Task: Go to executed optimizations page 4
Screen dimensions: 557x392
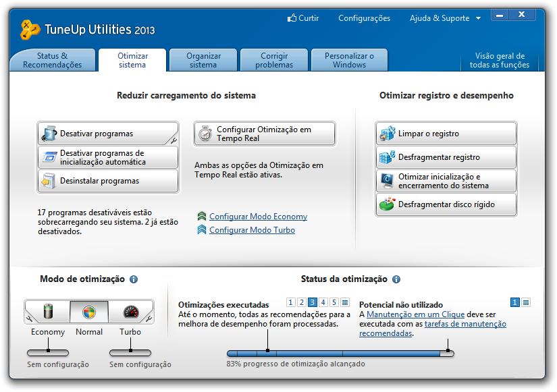Action: click(323, 302)
